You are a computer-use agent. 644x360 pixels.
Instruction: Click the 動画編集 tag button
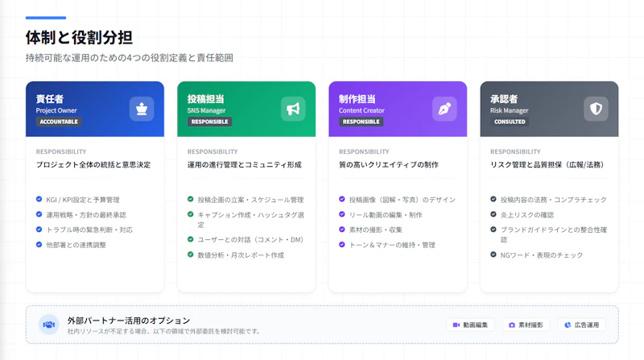click(470, 325)
